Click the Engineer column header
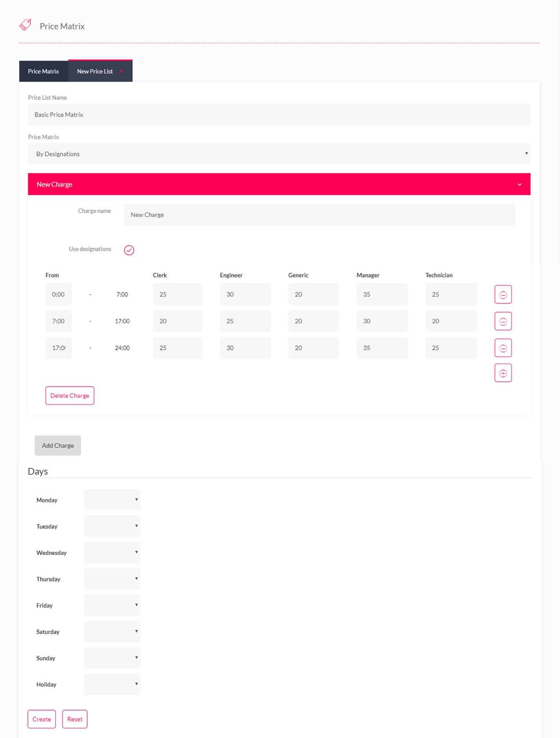 pos(231,275)
